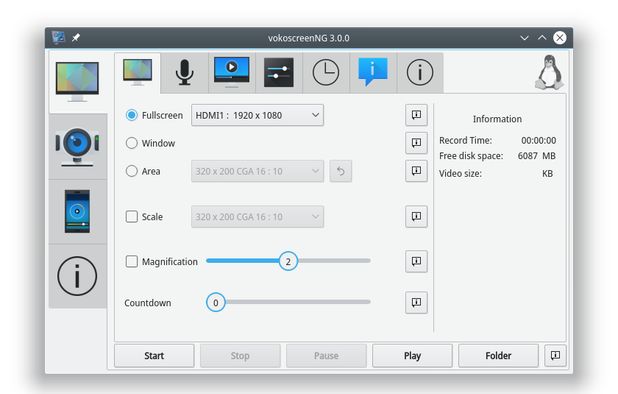Viewport: 618px width, 394px height.
Task: Show help for Fullscreen option
Action: (x=416, y=115)
